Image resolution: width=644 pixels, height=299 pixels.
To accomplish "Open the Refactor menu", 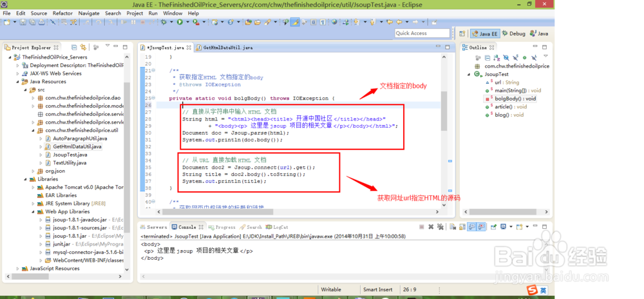I will 62,13.
